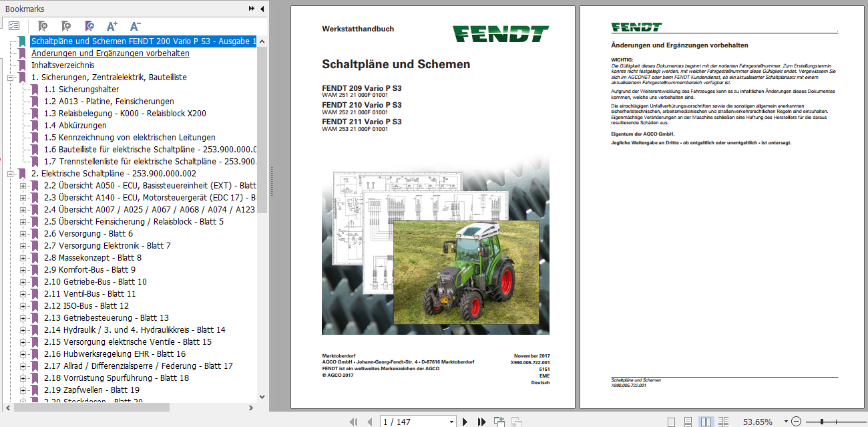Open the page number dropdown arrow

451,422
